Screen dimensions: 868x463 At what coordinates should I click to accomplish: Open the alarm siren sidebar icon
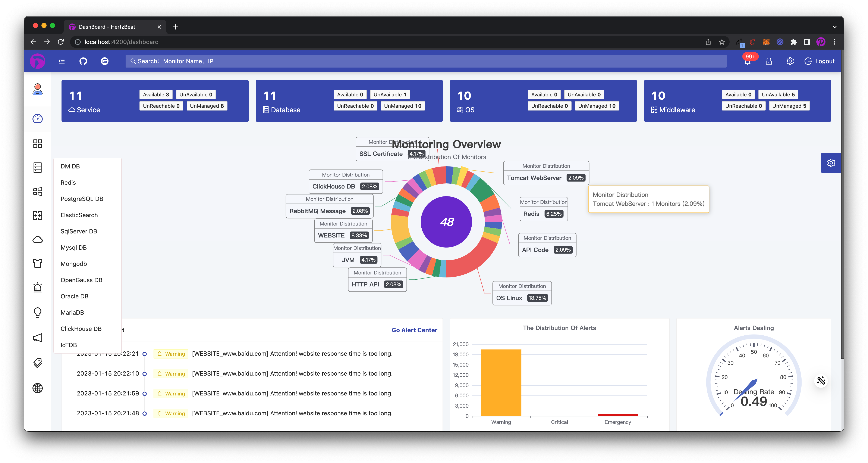point(37,287)
